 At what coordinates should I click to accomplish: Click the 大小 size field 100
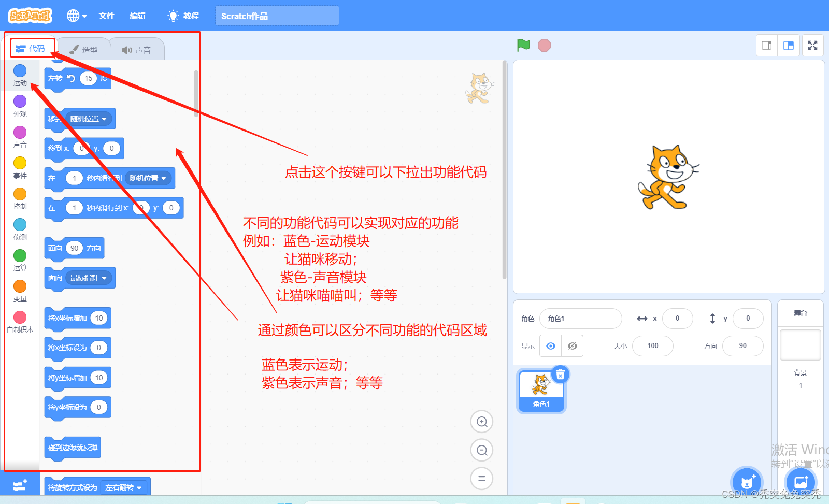tap(653, 346)
